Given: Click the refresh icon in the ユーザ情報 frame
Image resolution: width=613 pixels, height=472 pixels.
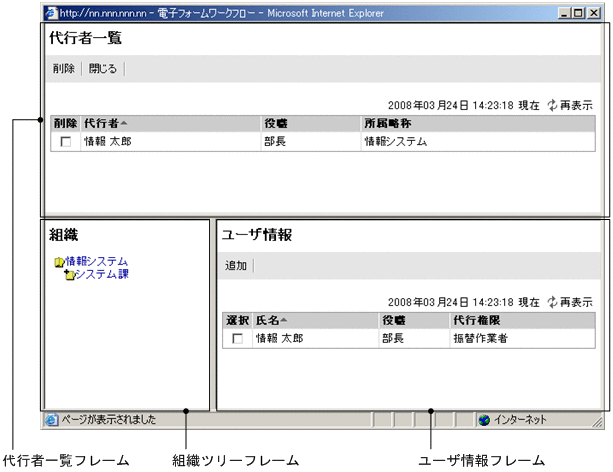Looking at the screenshot, I should pos(552,301).
